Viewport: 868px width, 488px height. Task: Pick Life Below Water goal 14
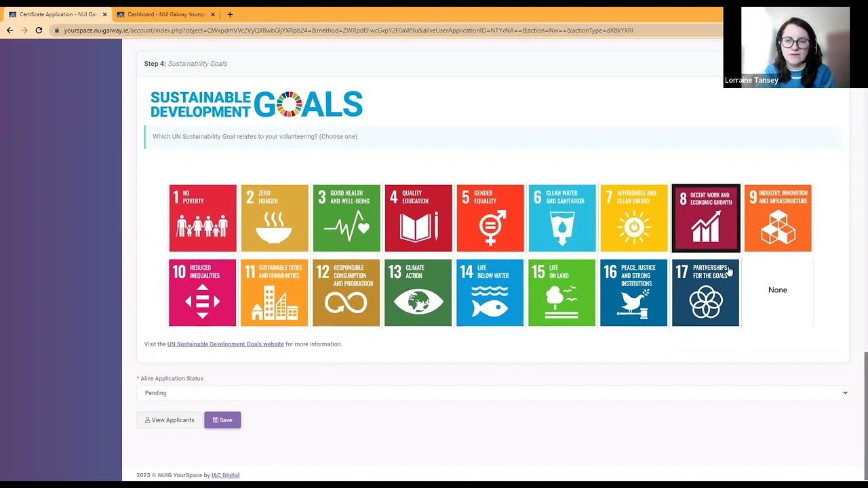point(490,293)
